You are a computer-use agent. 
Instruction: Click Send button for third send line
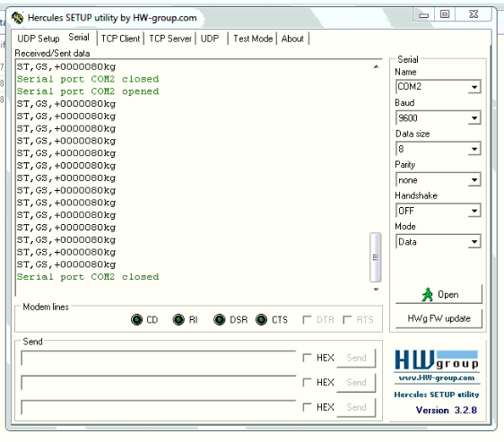coord(356,407)
